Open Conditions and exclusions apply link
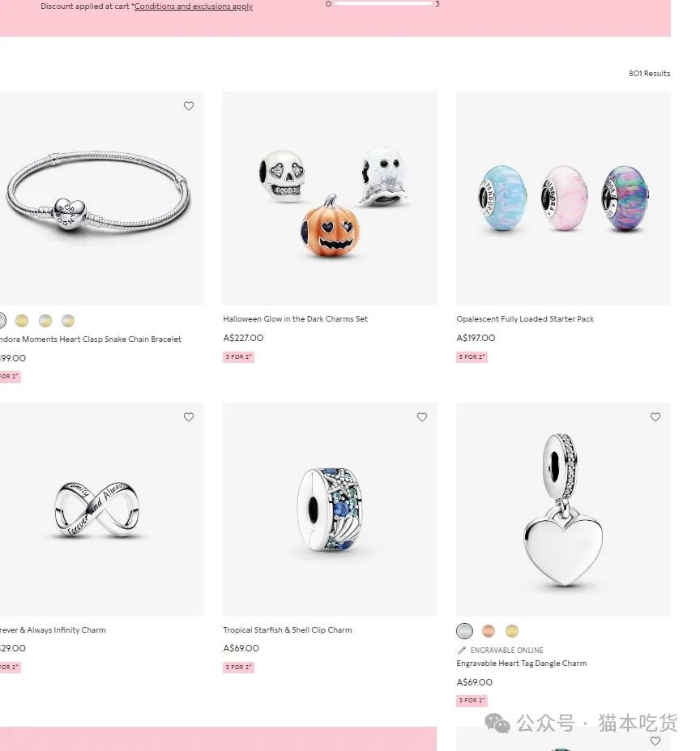 click(x=194, y=6)
